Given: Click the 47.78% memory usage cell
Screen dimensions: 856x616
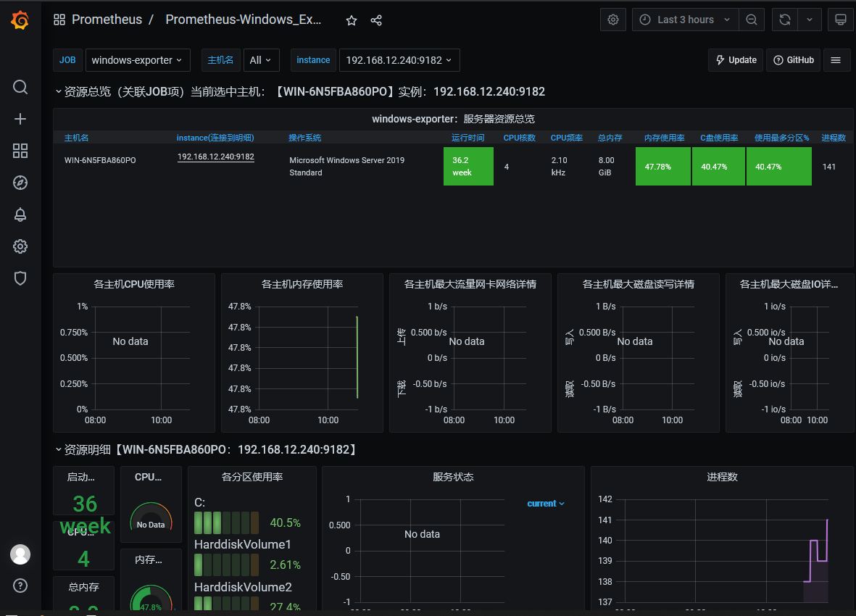Looking at the screenshot, I should (662, 167).
